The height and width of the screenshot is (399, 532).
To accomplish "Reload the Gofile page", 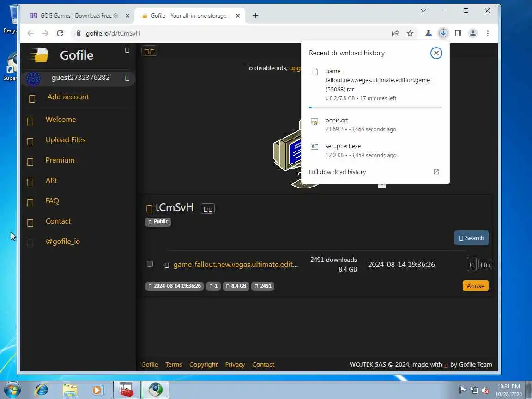I will pos(60,33).
